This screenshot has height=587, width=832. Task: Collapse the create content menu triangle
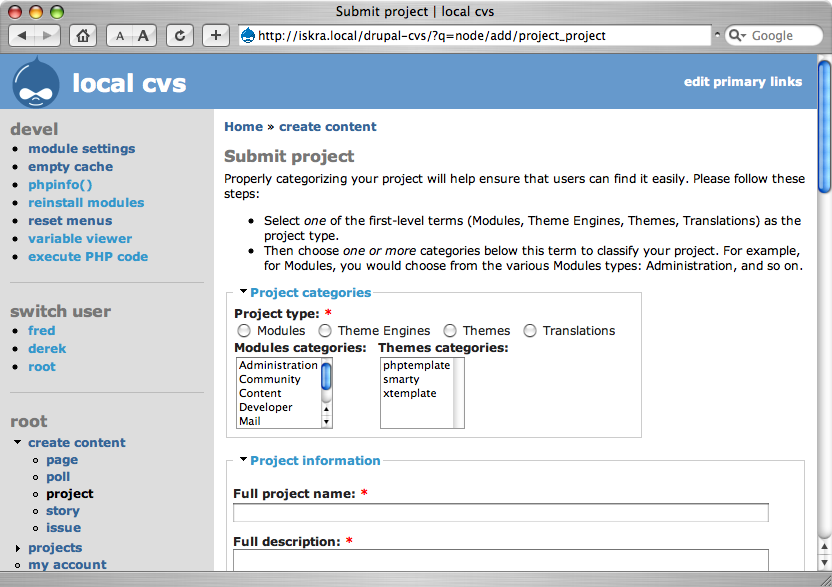(x=18, y=442)
